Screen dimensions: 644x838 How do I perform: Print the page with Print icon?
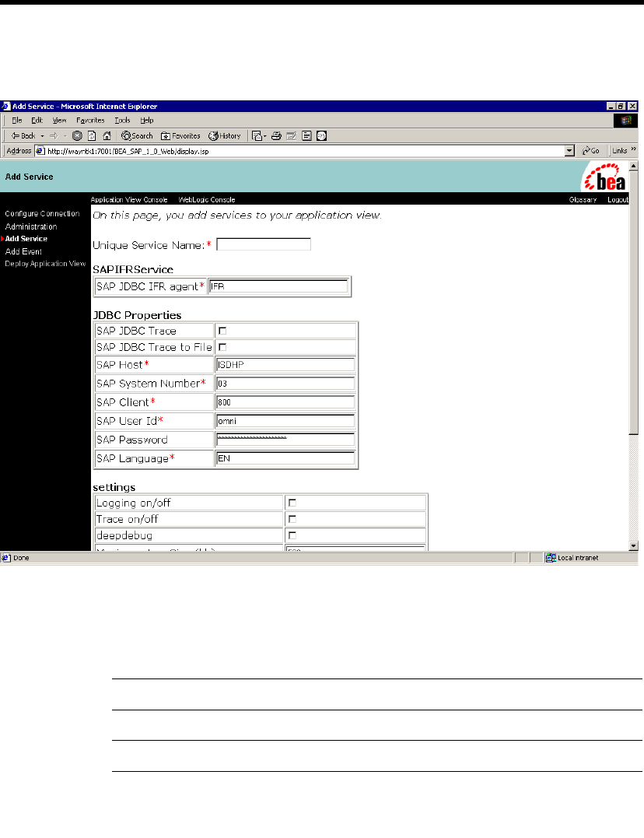pos(276,135)
